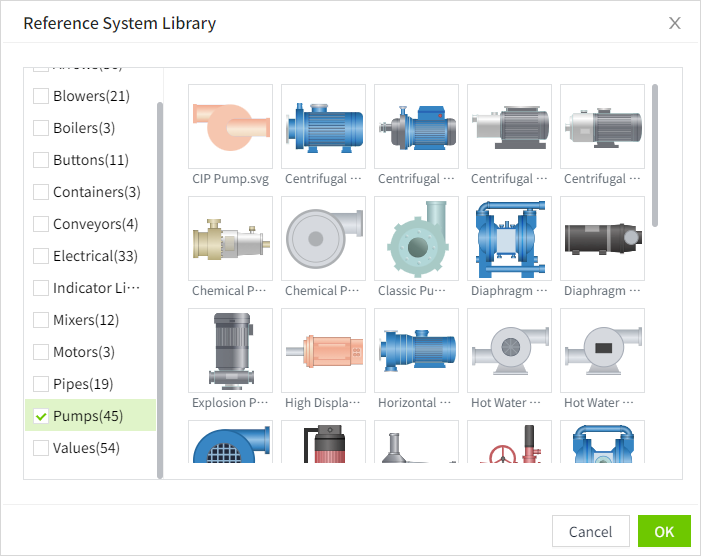Select the Horizontal pump icon
The width and height of the screenshot is (701, 556).
(416, 350)
